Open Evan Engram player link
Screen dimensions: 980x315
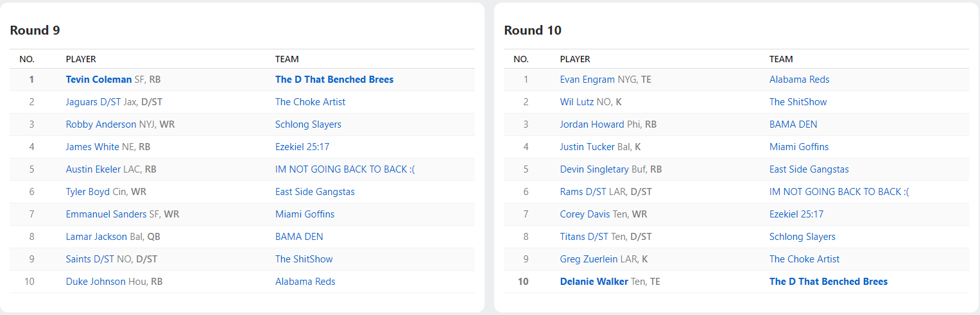click(587, 80)
